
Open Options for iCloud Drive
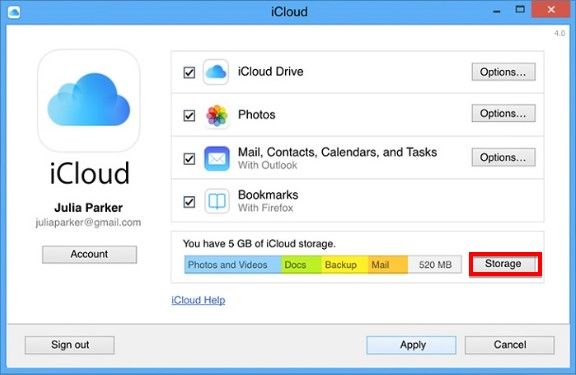click(x=503, y=72)
